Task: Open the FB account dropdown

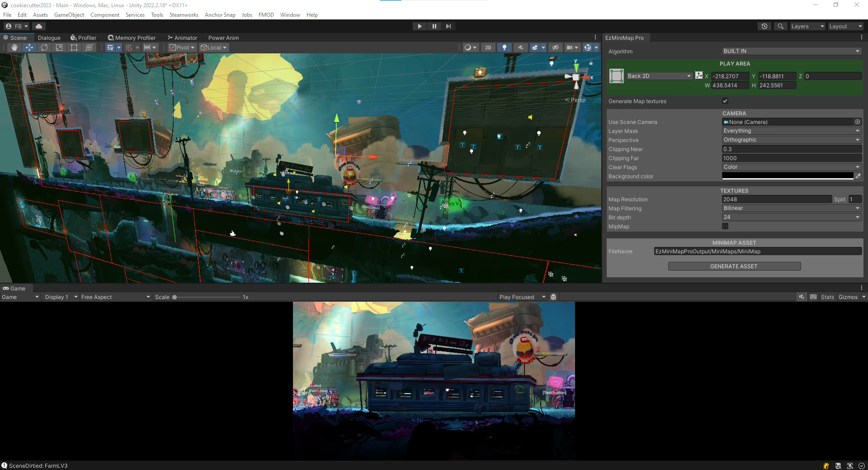Action: [17, 26]
